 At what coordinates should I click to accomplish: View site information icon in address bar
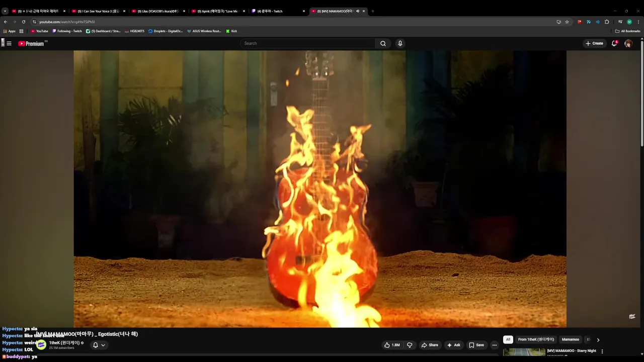(x=34, y=22)
